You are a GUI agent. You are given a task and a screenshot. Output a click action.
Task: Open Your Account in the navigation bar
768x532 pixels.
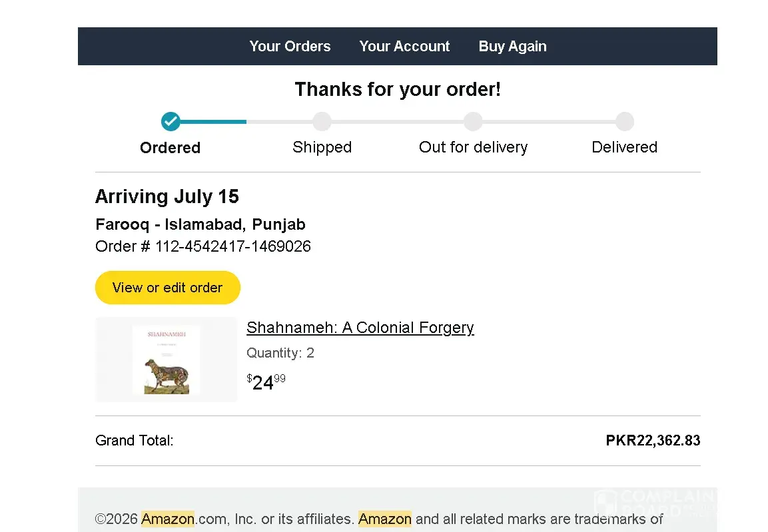pyautogui.click(x=404, y=46)
